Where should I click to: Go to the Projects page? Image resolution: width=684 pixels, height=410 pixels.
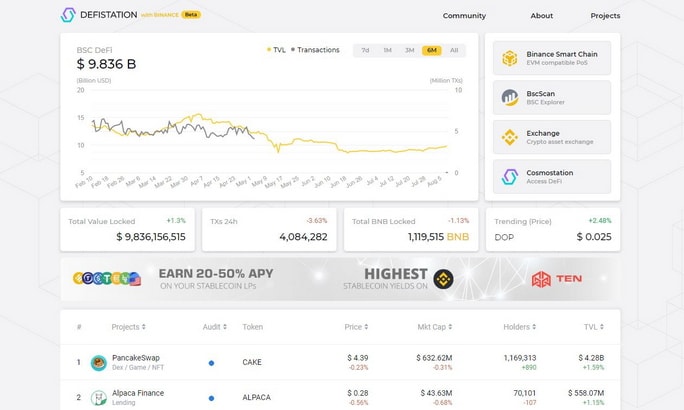click(x=605, y=16)
